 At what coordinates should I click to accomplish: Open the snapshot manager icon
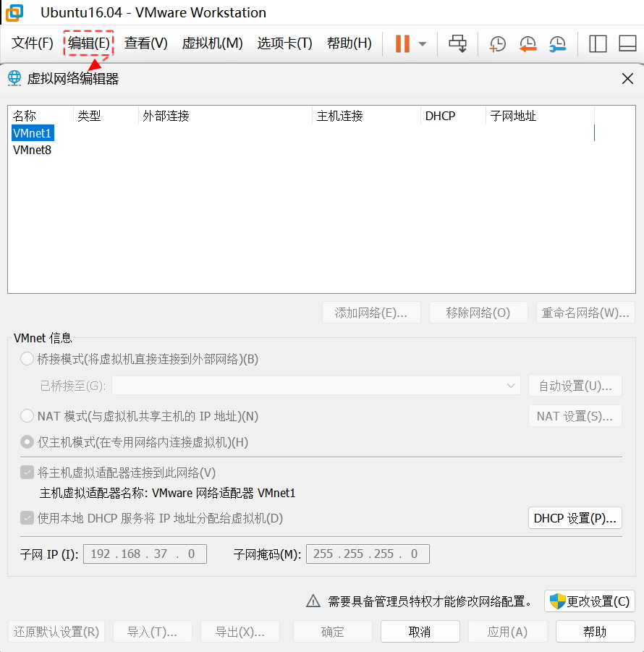(x=557, y=43)
